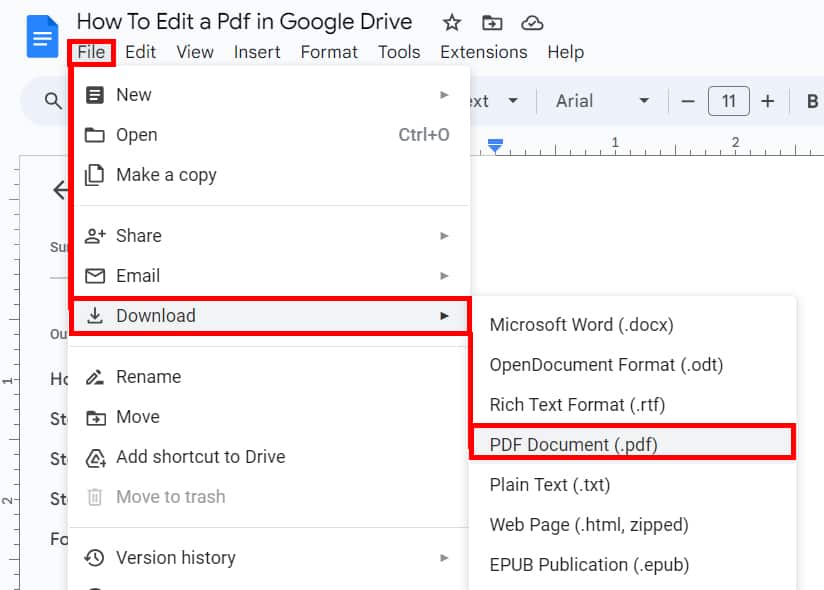Expand the Version history submenu

tap(269, 558)
